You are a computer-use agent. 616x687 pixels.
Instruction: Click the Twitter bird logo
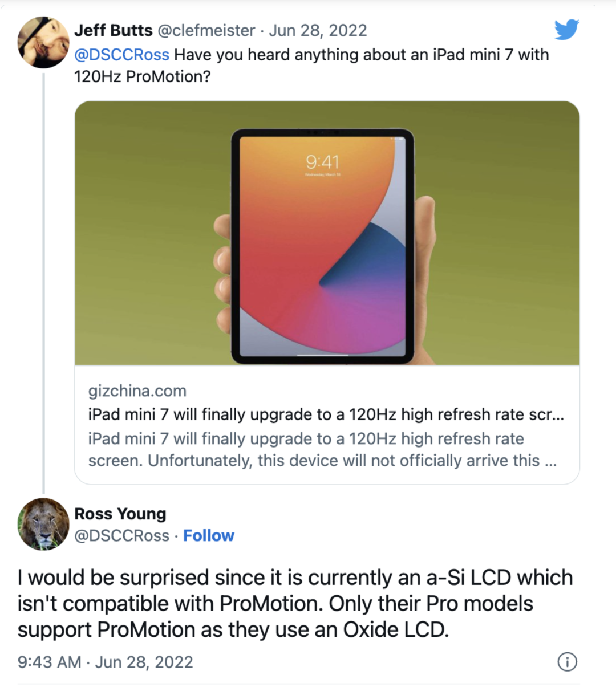566,29
